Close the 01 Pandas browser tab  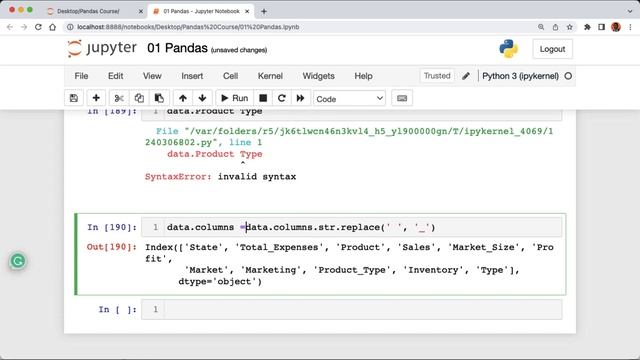coord(247,11)
